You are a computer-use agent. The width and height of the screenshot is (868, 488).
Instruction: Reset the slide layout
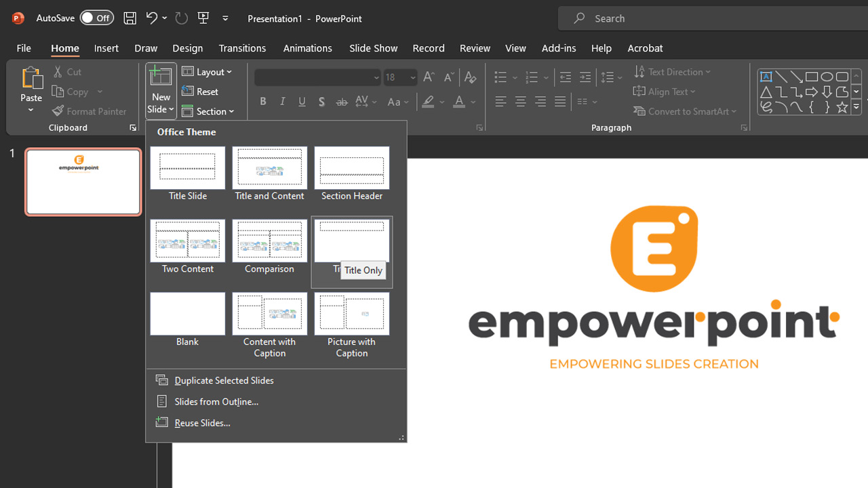click(x=200, y=91)
